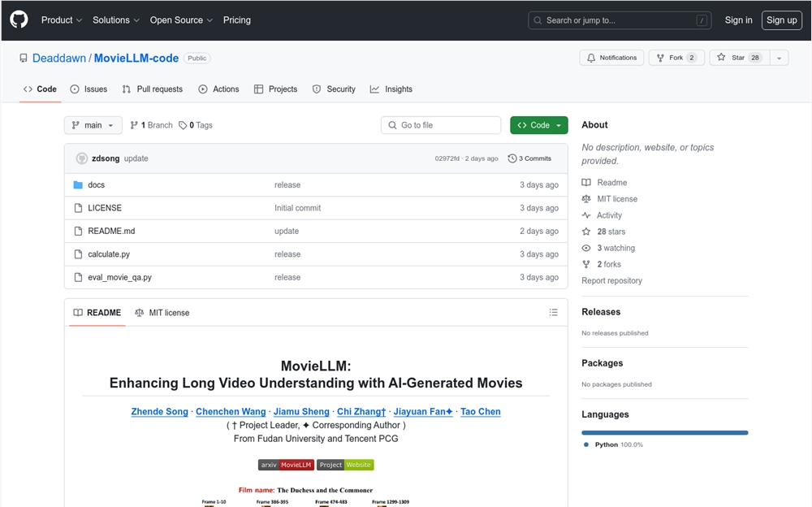
Task: Switch to the Pull requests tab
Action: pyautogui.click(x=153, y=89)
